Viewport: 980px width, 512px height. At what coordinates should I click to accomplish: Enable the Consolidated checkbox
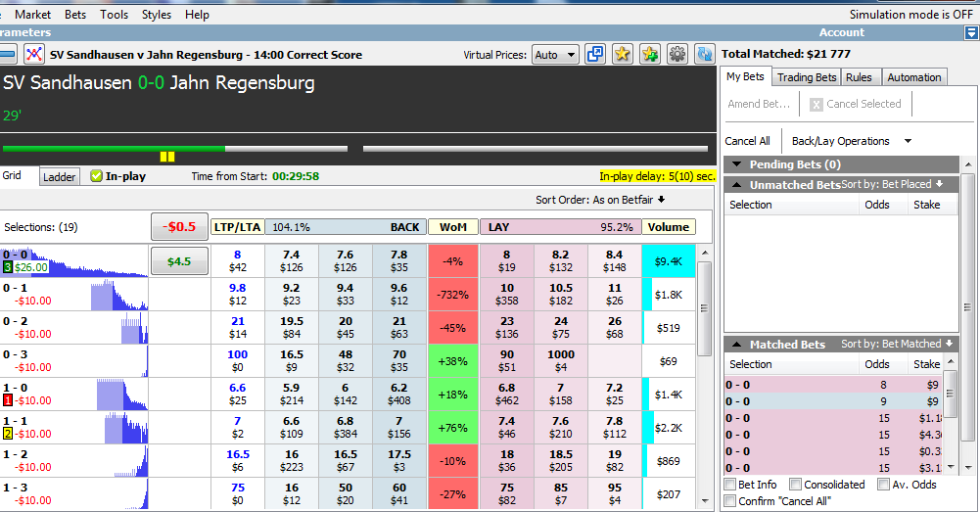(x=795, y=485)
